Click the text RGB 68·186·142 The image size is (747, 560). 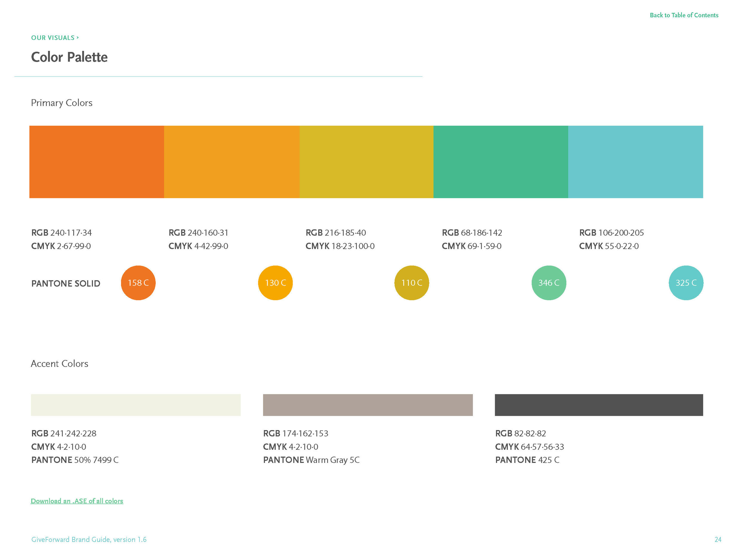tap(472, 233)
